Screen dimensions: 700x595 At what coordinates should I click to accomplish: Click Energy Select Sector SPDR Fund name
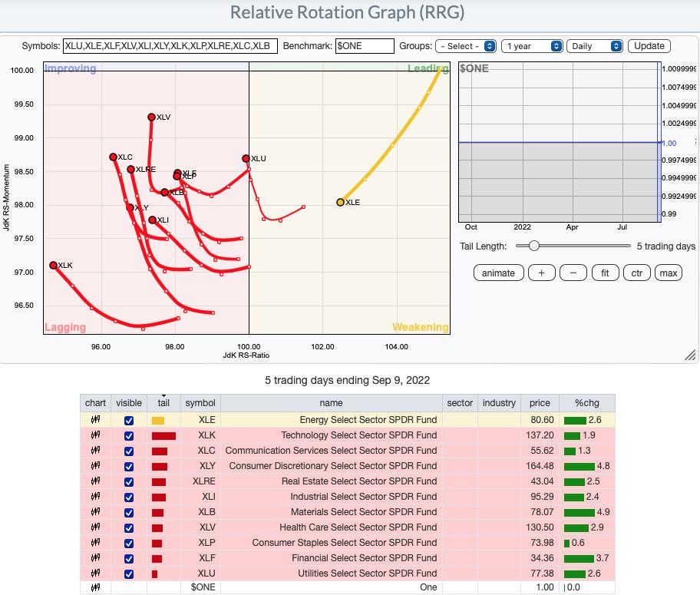(x=368, y=420)
